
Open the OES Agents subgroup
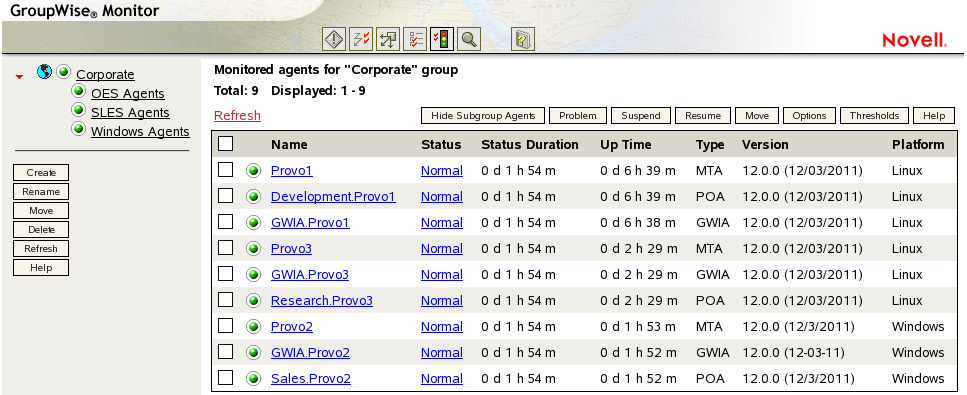pyautogui.click(x=128, y=94)
